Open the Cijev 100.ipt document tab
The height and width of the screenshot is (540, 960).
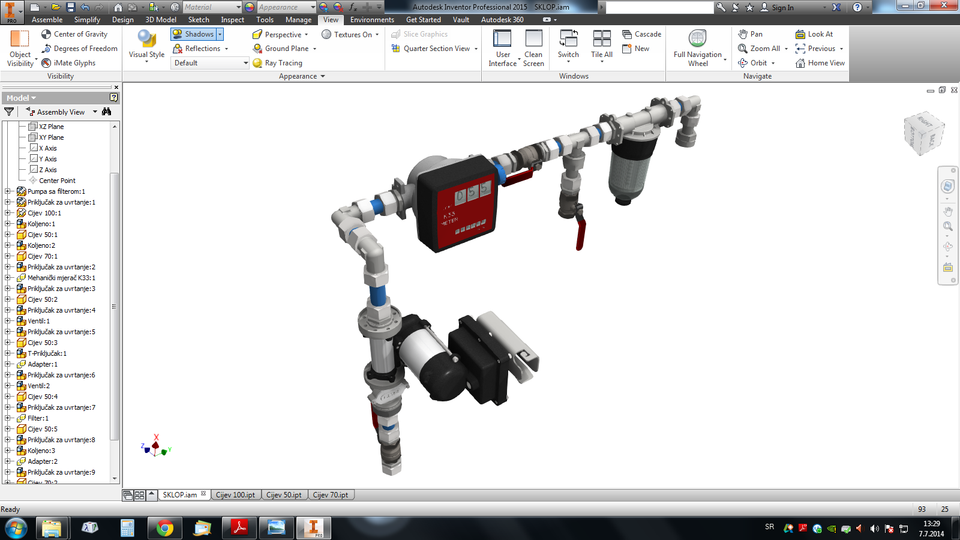tap(237, 495)
